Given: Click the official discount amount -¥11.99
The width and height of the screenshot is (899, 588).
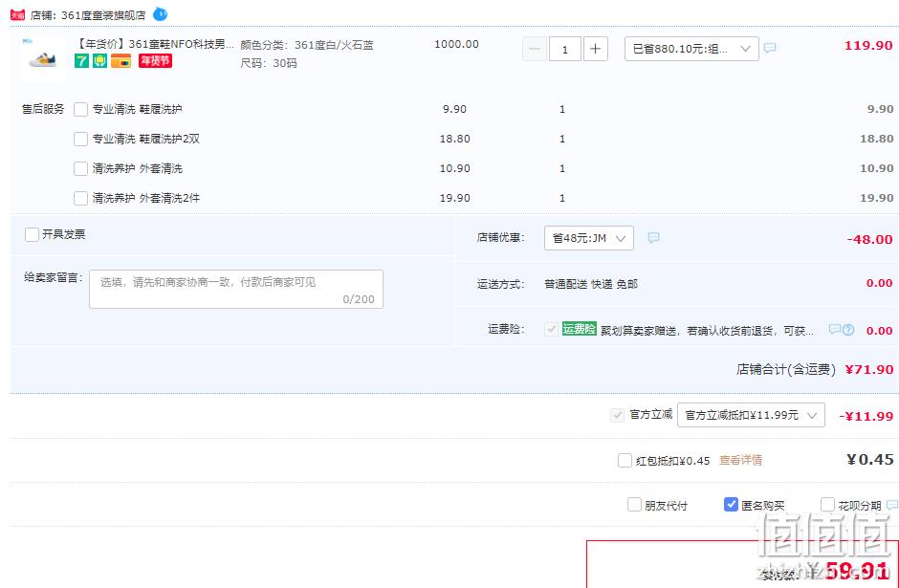Looking at the screenshot, I should [x=866, y=416].
